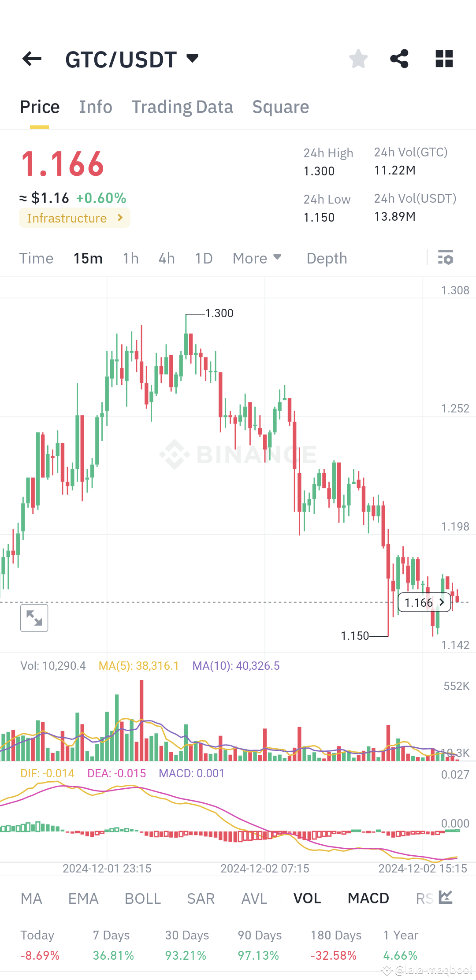476x980 pixels.
Task: Select the 1D timeframe
Action: (203, 258)
